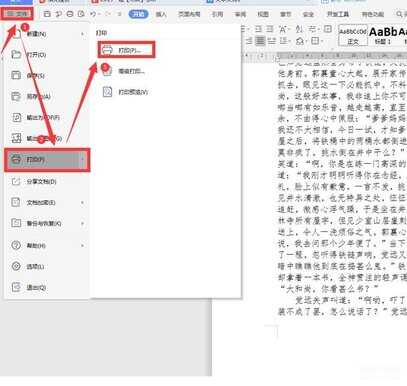This screenshot has width=407, height=386.
Task: Click the print icon in quick access toolbar
Action: point(70,14)
